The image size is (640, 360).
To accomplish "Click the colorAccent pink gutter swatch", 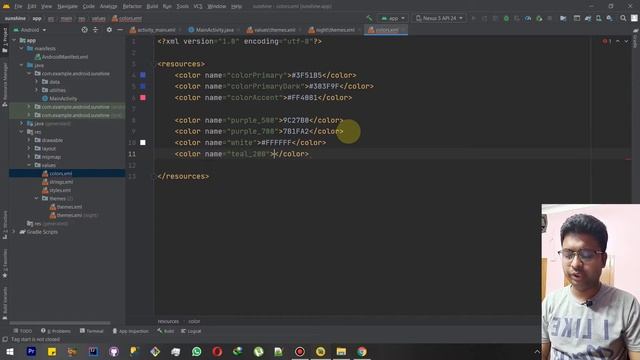I will pos(143,98).
